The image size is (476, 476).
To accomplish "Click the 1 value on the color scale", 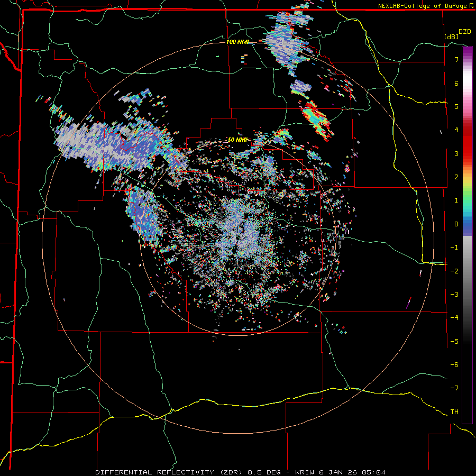I will [456, 200].
